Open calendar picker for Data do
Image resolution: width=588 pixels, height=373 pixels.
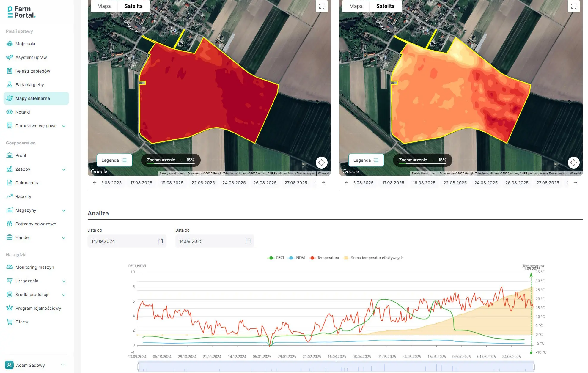(248, 241)
